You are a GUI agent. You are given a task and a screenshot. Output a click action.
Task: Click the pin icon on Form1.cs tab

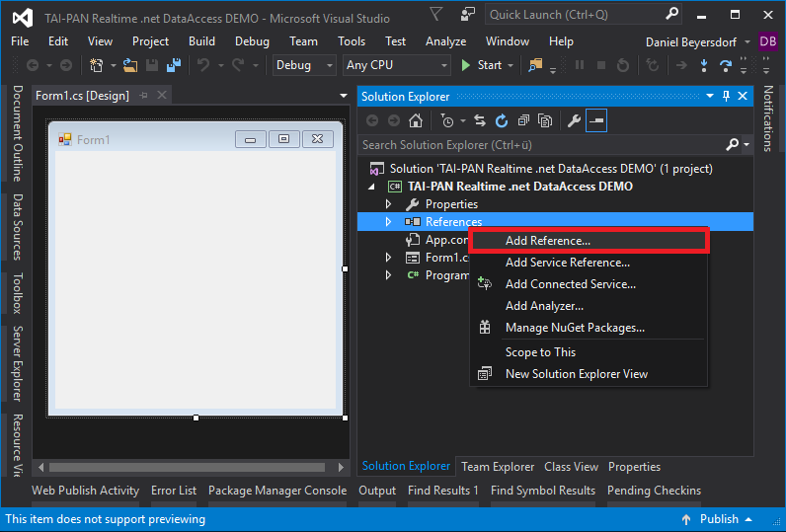144,95
